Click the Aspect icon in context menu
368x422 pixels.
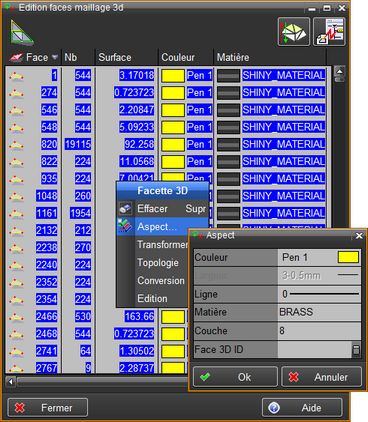point(125,227)
